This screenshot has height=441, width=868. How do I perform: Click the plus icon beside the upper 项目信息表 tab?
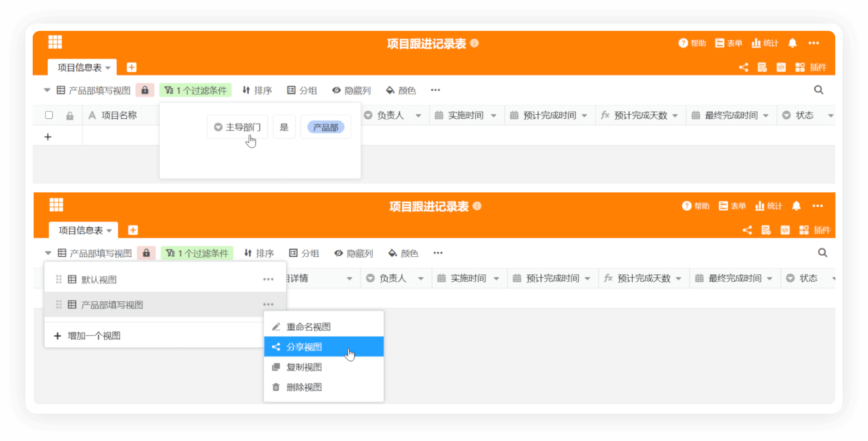pyautogui.click(x=132, y=68)
